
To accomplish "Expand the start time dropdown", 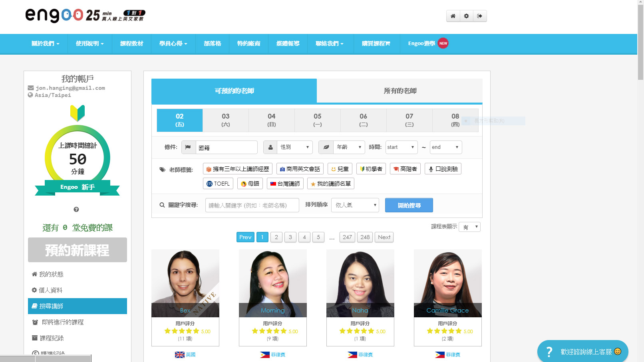I will click(x=402, y=147).
